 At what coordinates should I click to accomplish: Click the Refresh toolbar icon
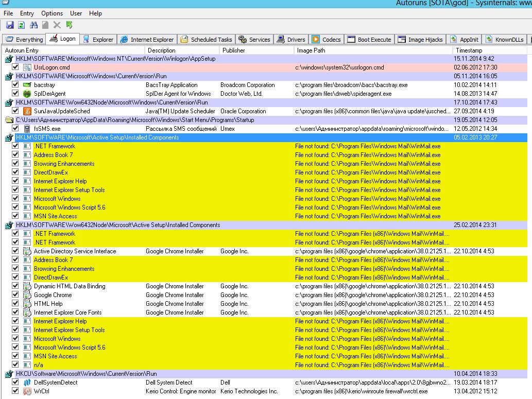coord(22,25)
